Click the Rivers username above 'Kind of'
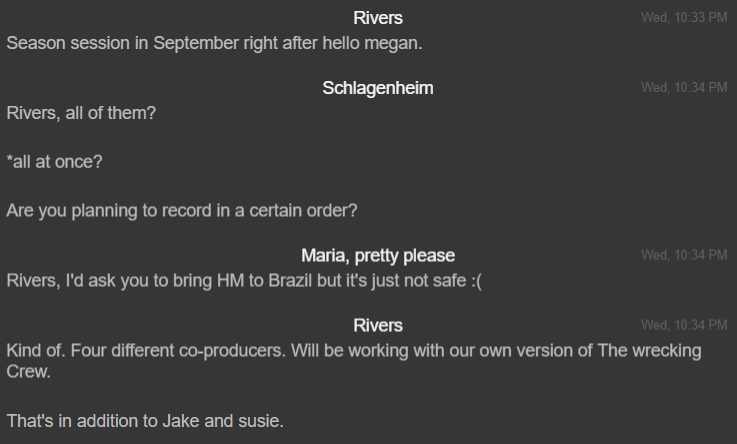The image size is (737, 444). click(378, 325)
